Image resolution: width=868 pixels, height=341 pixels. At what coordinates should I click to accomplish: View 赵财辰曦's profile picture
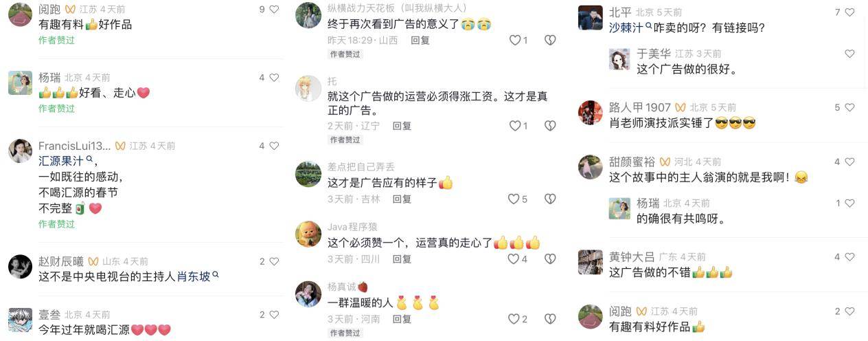pos(20,266)
